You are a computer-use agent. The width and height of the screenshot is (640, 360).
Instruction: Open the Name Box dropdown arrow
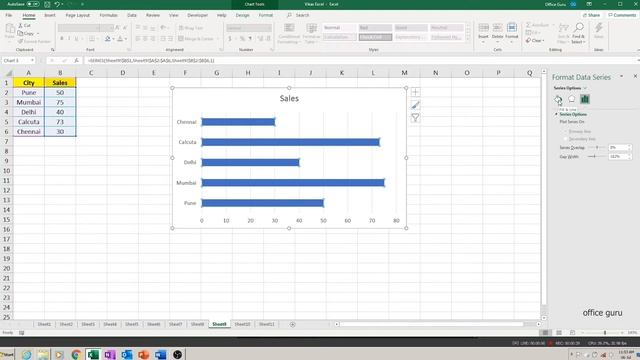point(32,60)
